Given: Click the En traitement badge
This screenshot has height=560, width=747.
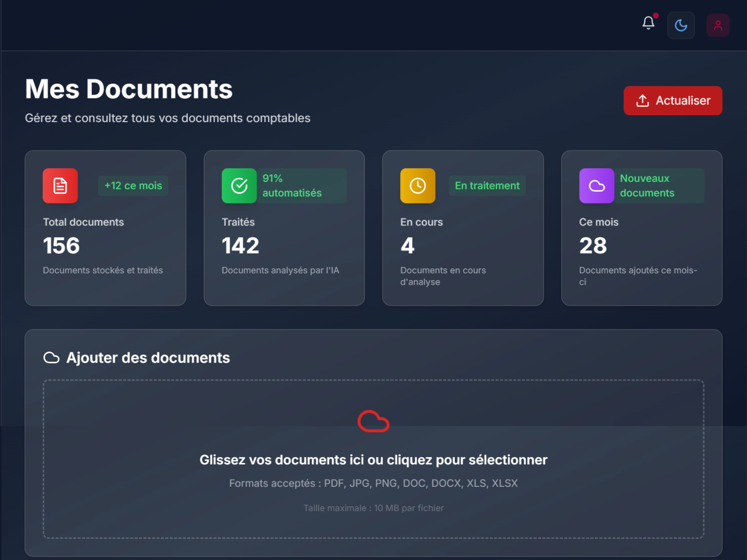Looking at the screenshot, I should 487,186.
